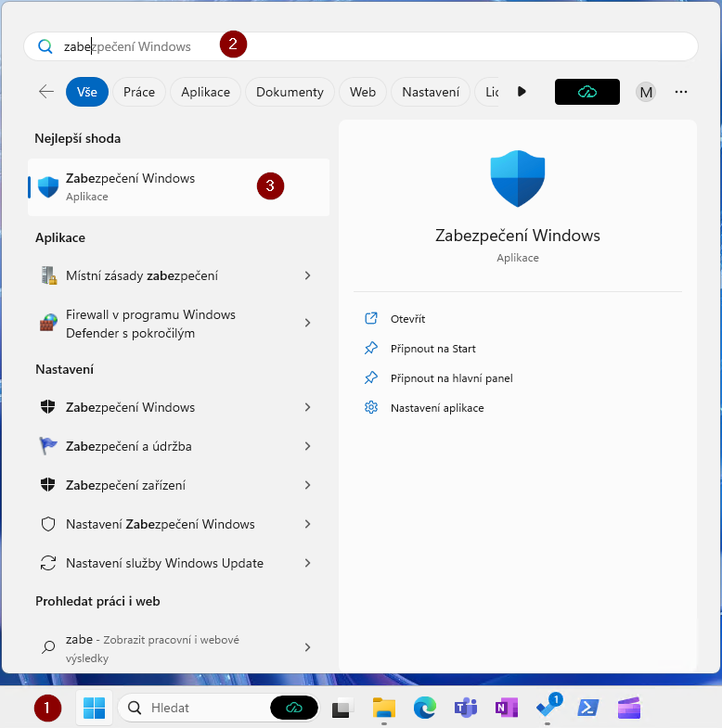Open Microsoft Teams from the taskbar

[x=466, y=708]
